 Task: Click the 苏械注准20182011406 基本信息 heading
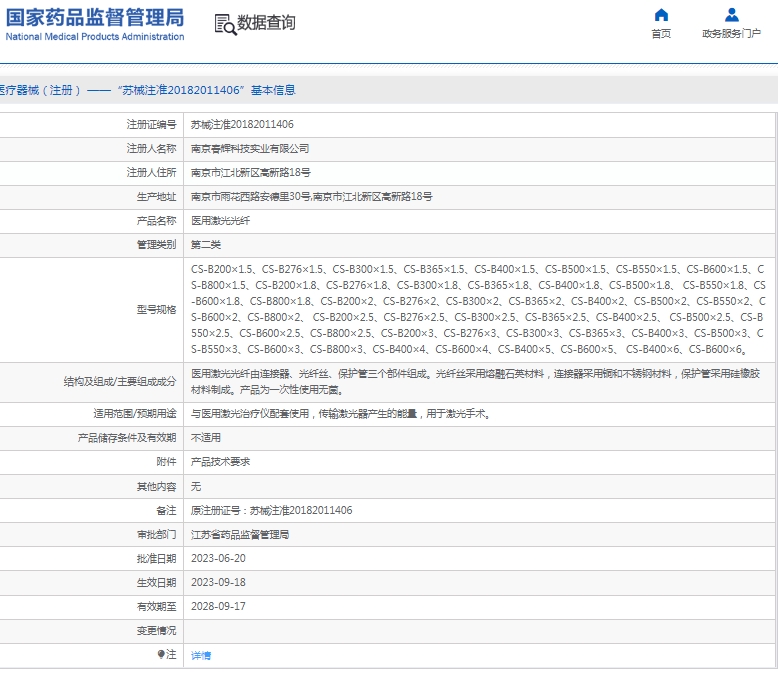pyautogui.click(x=207, y=90)
